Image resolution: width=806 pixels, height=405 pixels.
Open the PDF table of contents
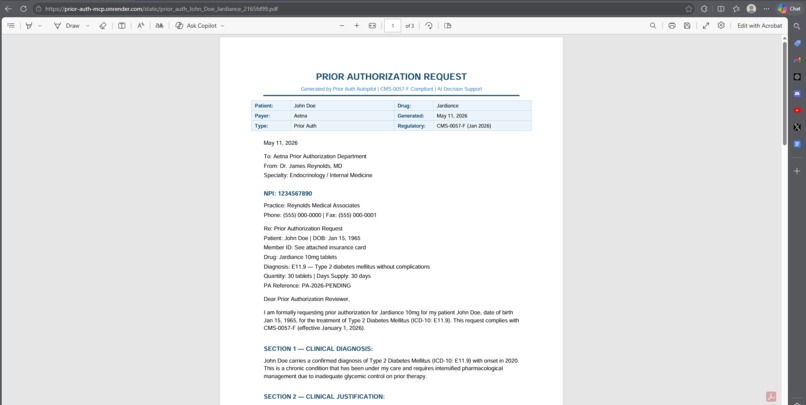[11, 26]
